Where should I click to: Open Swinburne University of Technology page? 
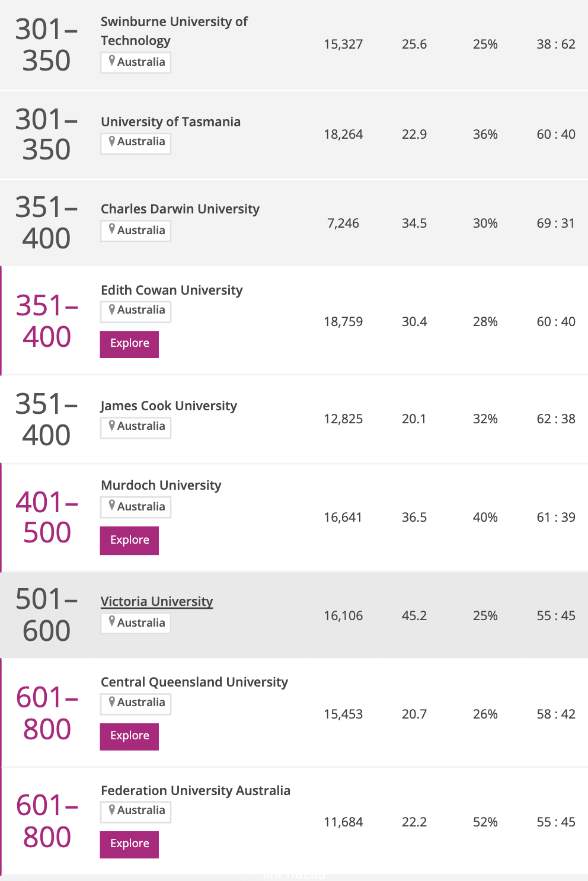(174, 31)
